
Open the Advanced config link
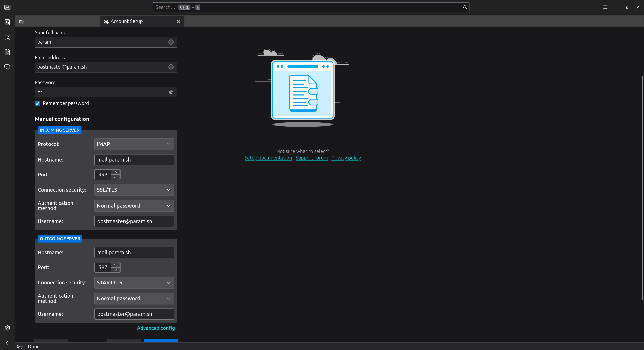tap(156, 328)
